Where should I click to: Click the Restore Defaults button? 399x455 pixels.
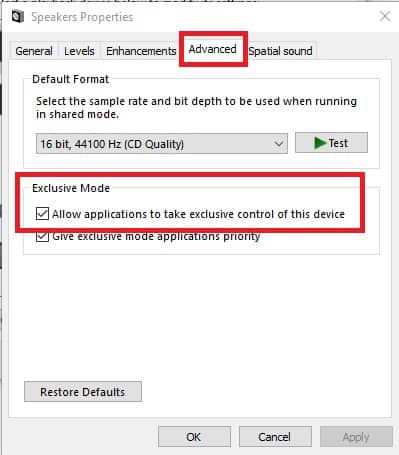[x=83, y=392]
